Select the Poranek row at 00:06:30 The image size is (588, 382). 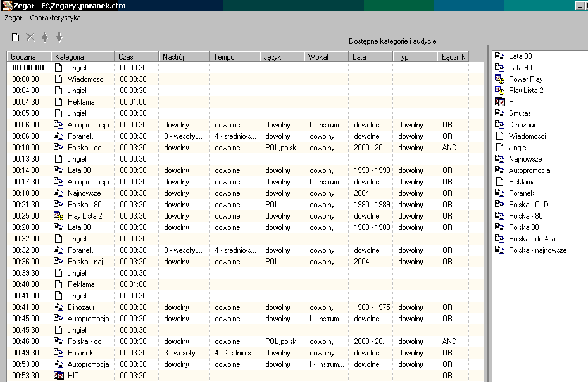[245, 136]
